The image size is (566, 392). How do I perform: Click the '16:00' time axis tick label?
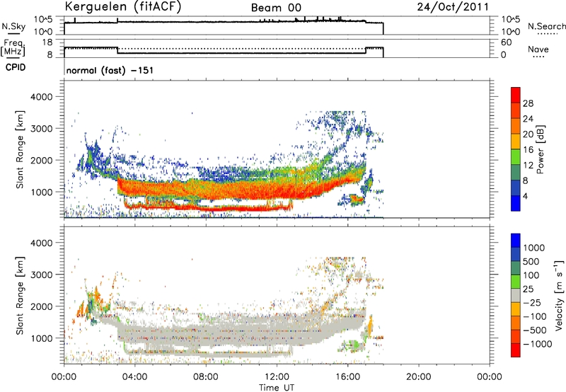click(x=347, y=377)
